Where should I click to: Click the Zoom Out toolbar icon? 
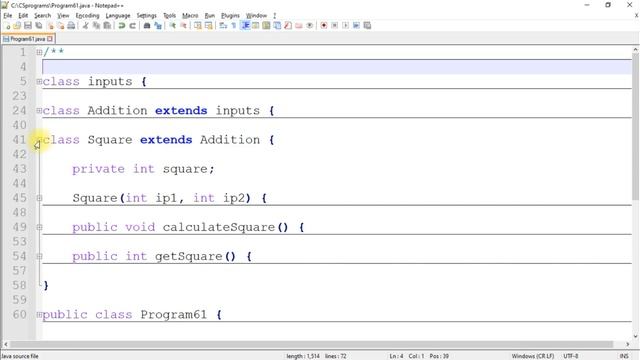coord(183,25)
